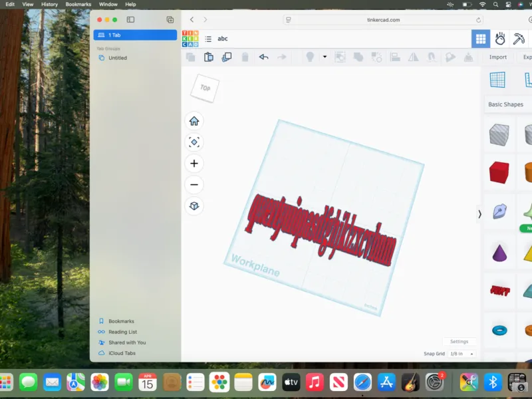Open the Sim Lab view icon
The height and width of the screenshot is (399, 532).
tap(500, 39)
